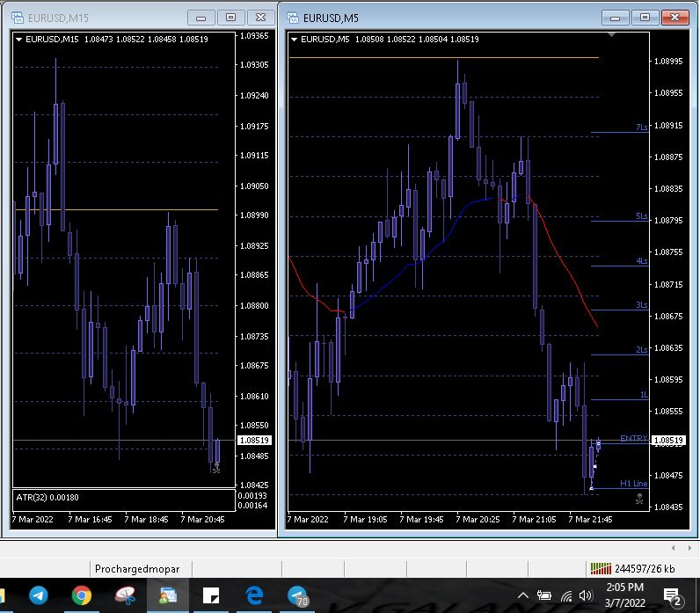The height and width of the screenshot is (613, 700).
Task: Select the 5Ls level line label
Action: click(641, 216)
